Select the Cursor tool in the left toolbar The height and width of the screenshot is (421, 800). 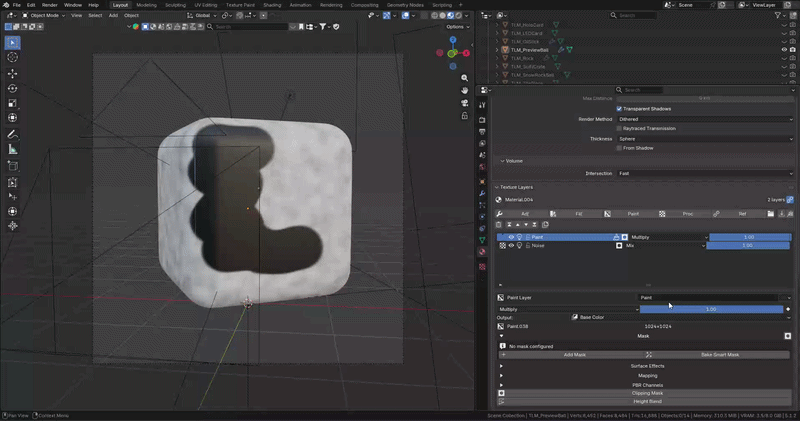coord(12,57)
